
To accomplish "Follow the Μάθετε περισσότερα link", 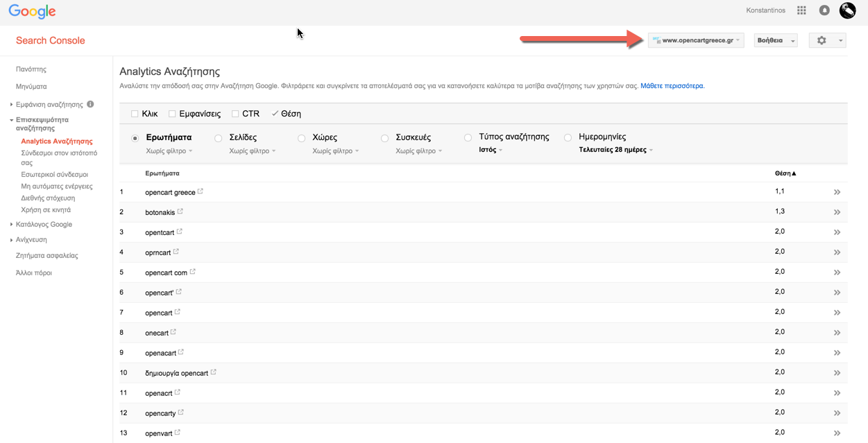I will [672, 86].
